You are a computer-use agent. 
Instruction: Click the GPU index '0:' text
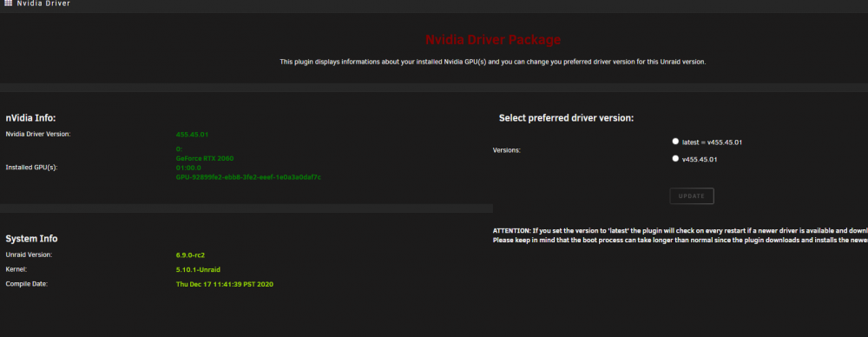pyautogui.click(x=179, y=149)
